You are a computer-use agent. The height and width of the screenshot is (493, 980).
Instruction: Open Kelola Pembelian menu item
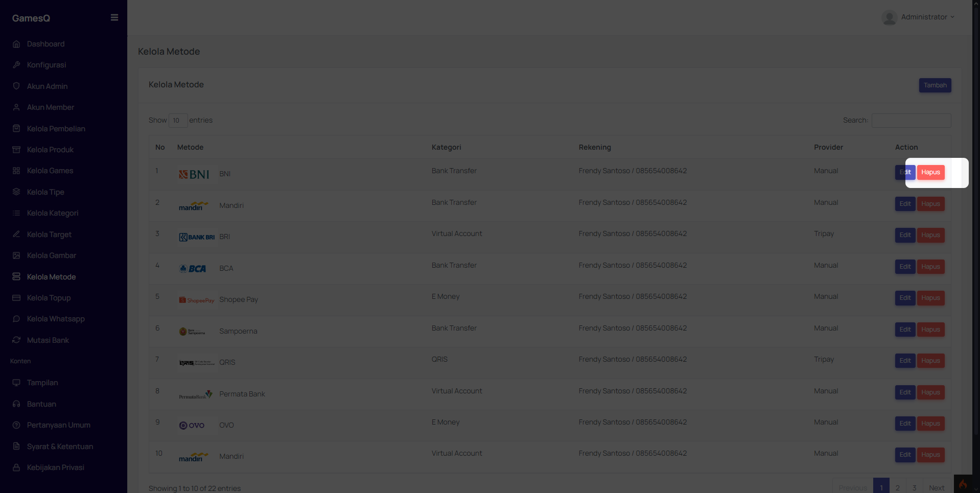(x=56, y=129)
